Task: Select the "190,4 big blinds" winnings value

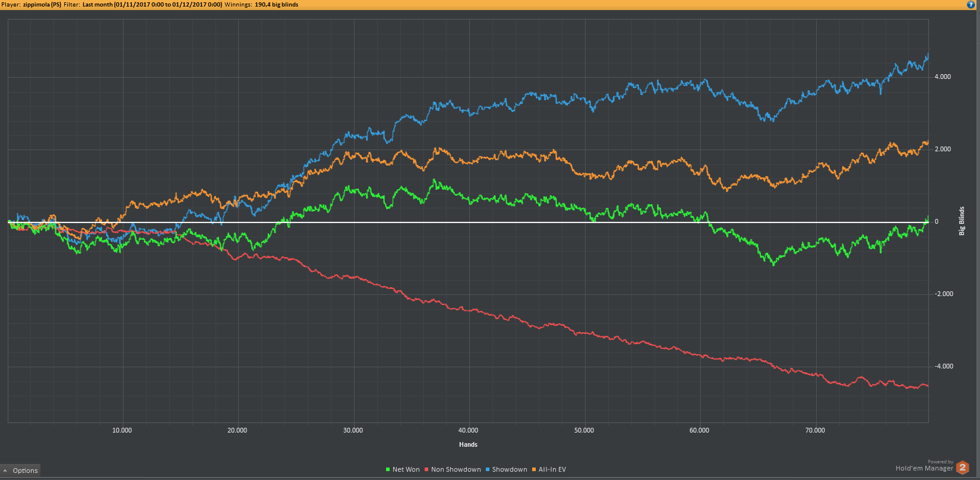Action: (x=277, y=5)
